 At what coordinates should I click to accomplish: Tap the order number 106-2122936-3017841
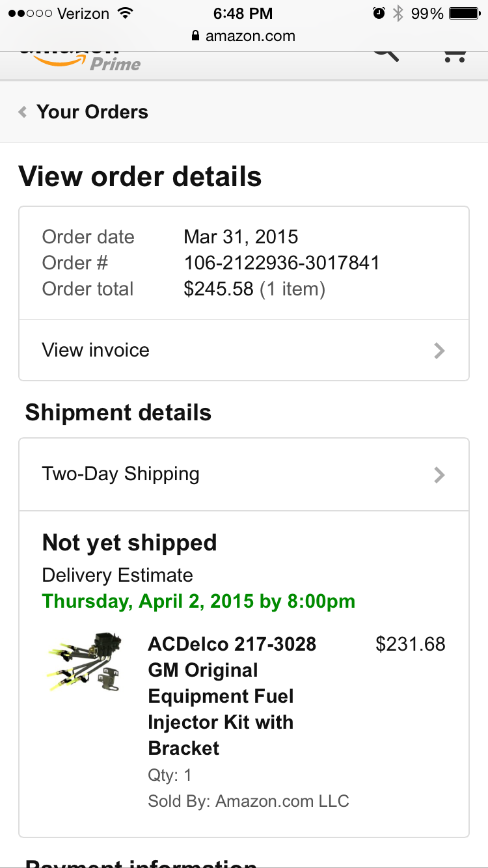(282, 263)
